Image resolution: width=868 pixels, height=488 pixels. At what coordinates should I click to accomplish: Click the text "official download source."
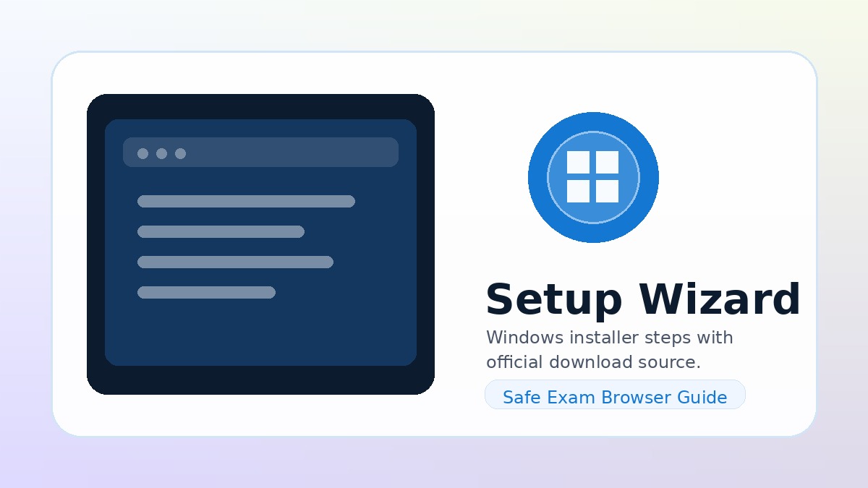pyautogui.click(x=593, y=362)
